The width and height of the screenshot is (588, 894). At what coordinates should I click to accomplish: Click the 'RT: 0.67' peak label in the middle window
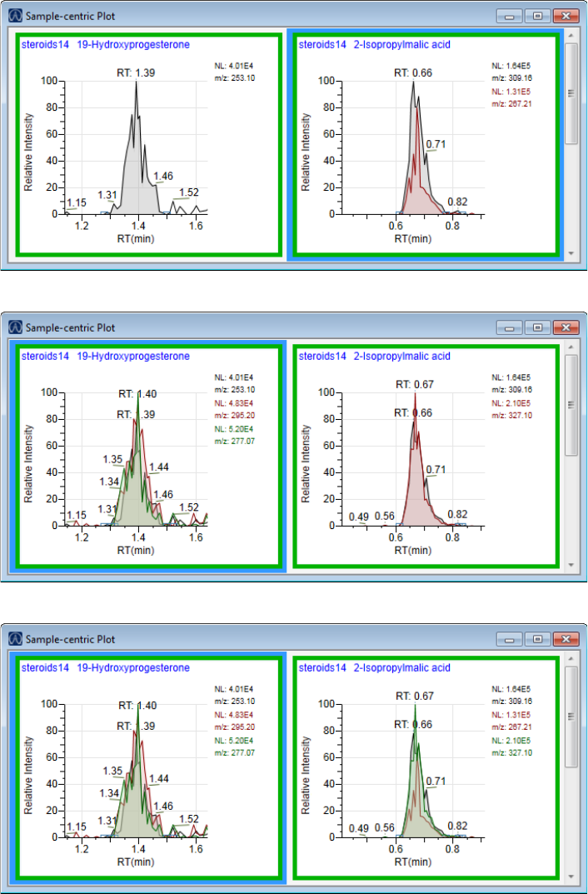coord(415,384)
